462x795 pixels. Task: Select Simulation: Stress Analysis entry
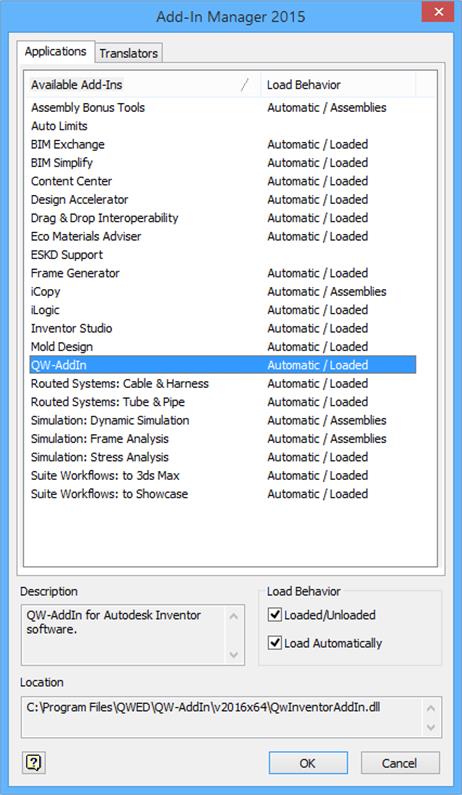click(223, 457)
